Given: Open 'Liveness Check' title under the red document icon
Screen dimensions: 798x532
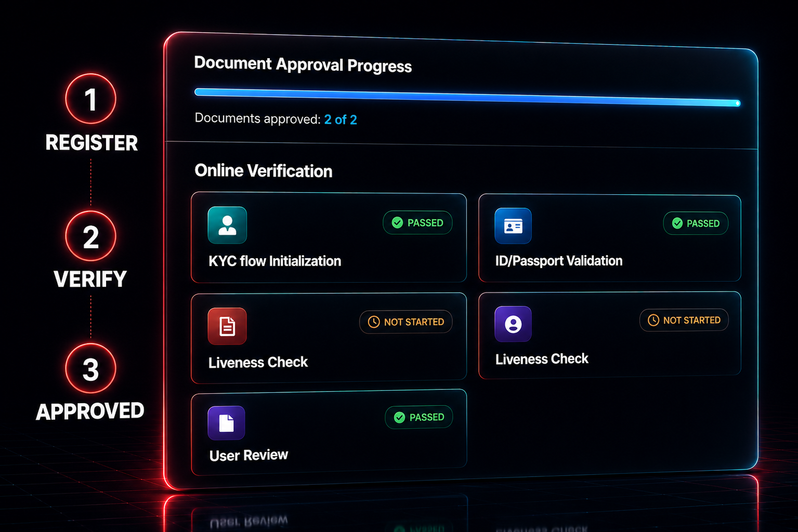Looking at the screenshot, I should point(258,362).
